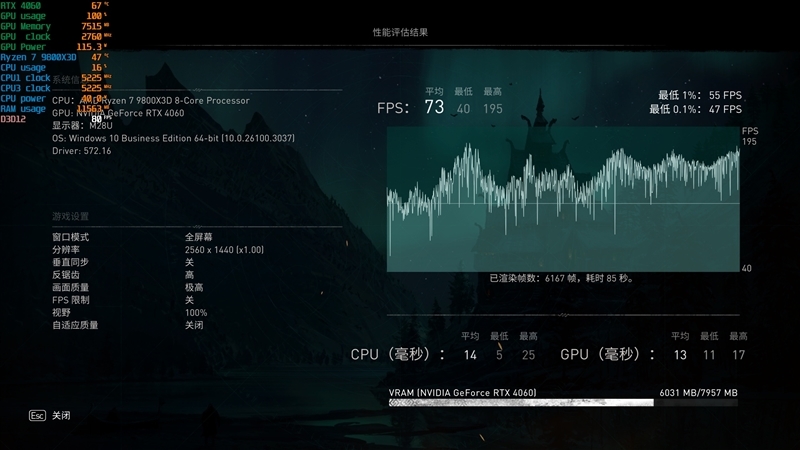This screenshot has height=450, width=800.
Task: Click the VRAM usage progress bar
Action: pos(563,403)
